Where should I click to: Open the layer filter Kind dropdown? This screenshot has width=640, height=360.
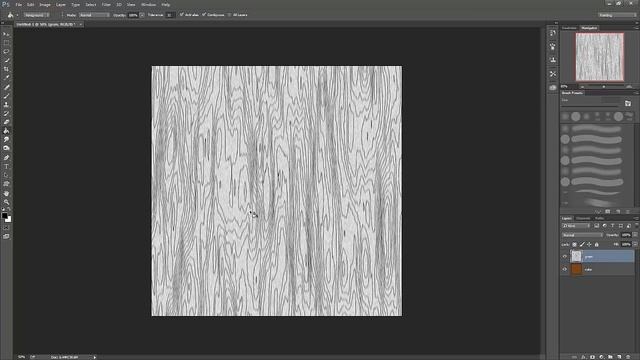[576, 226]
